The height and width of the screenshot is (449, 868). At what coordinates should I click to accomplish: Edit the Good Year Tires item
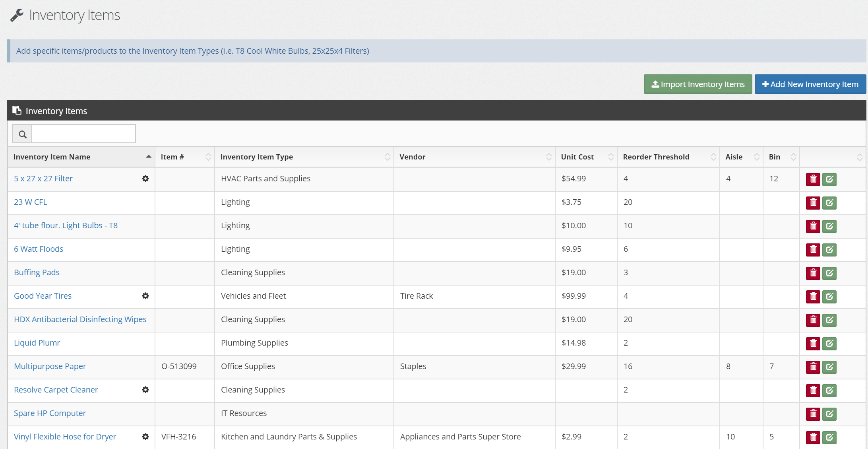tap(829, 297)
